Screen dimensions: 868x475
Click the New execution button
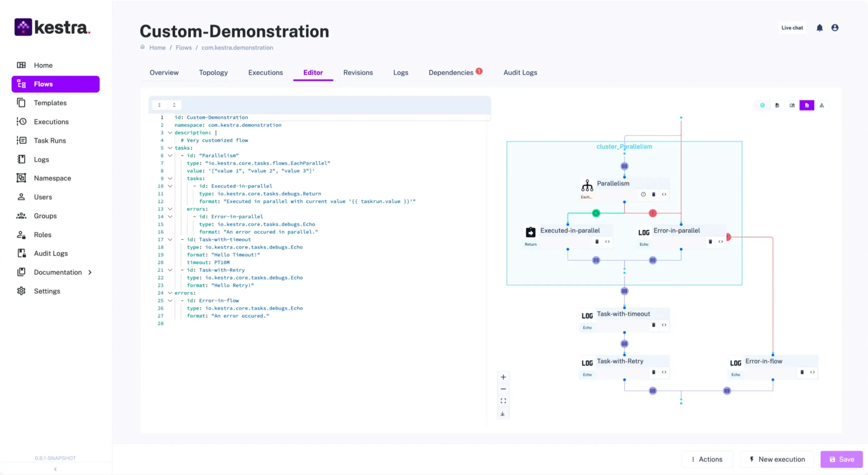tap(777, 459)
